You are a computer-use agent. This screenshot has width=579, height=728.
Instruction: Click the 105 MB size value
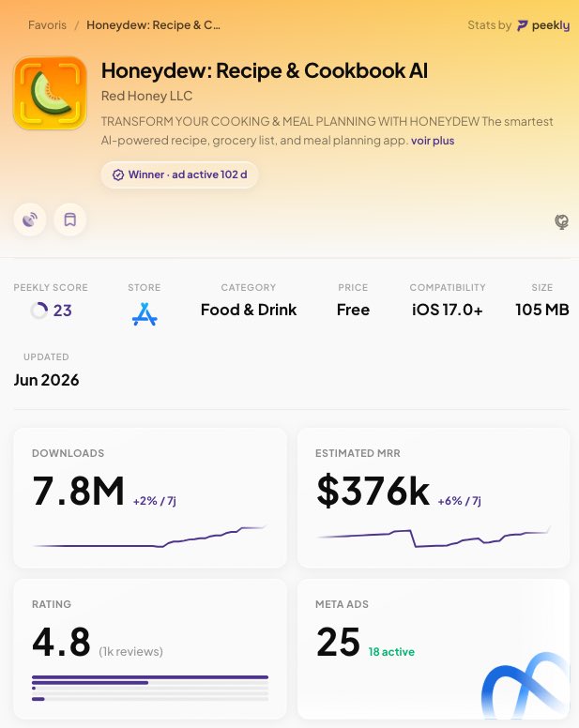pyautogui.click(x=541, y=310)
